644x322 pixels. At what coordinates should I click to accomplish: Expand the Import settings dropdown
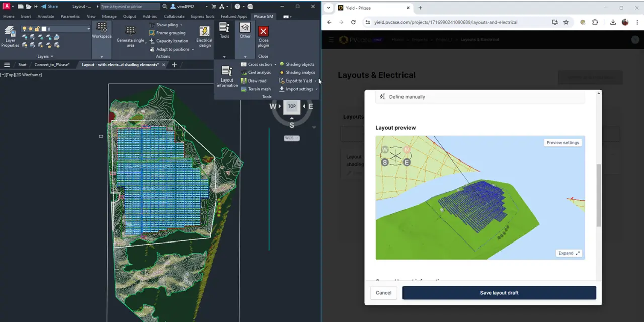[x=316, y=89]
